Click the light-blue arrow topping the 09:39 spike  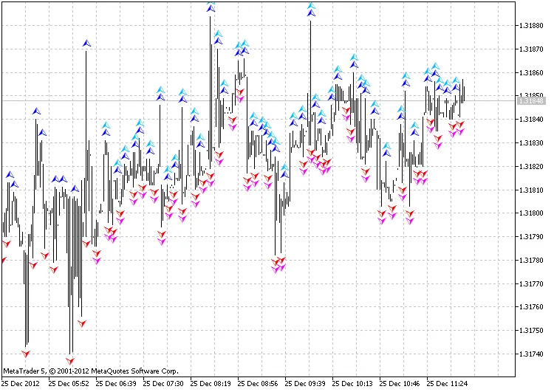312,7
